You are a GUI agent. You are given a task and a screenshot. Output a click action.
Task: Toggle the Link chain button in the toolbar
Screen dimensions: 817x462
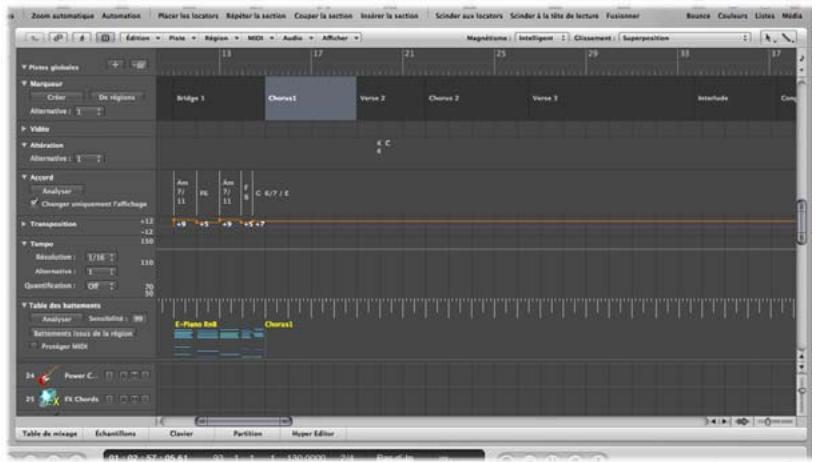pos(57,38)
